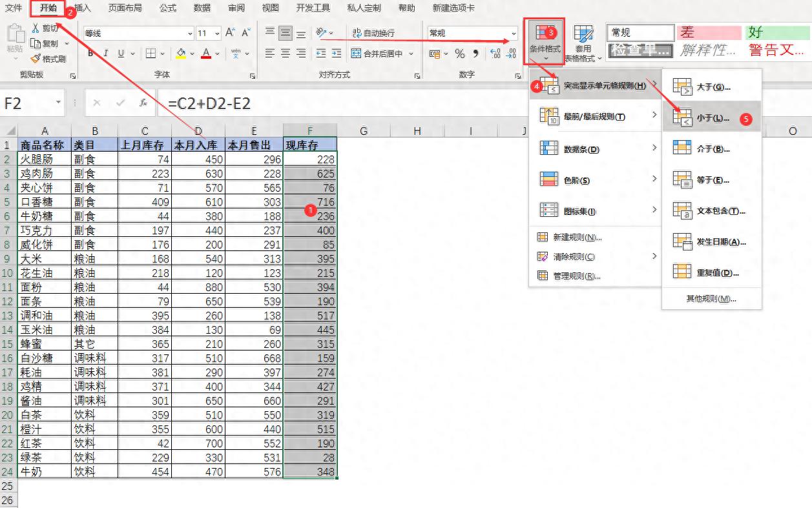This screenshot has height=508, width=812.
Task: Click the Borders icon
Action: click(x=151, y=54)
